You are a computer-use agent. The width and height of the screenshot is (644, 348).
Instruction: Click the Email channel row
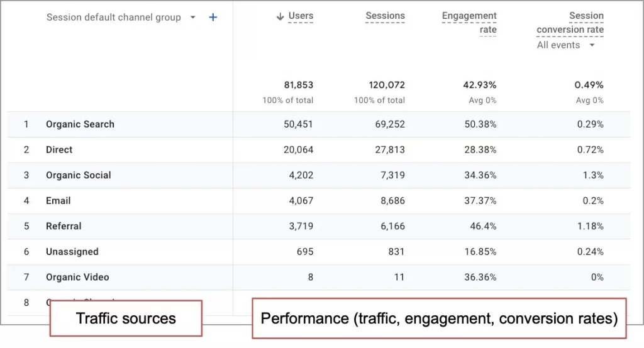58,201
